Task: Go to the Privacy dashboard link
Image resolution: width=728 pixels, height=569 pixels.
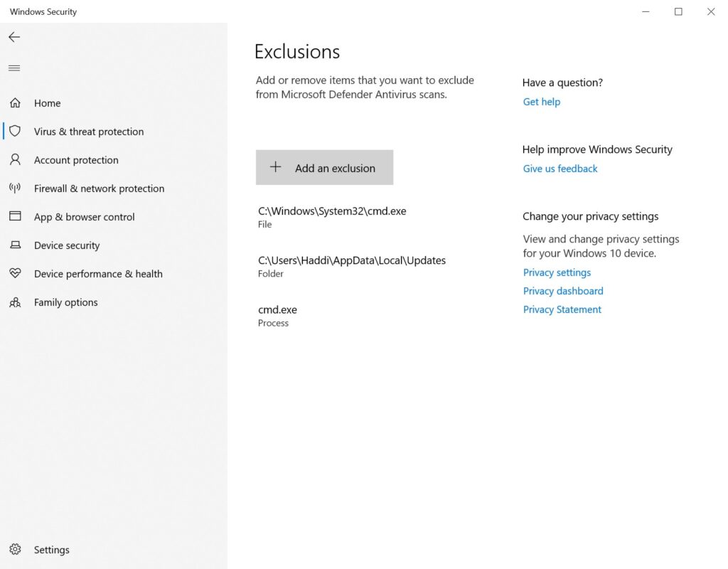Action: click(563, 291)
